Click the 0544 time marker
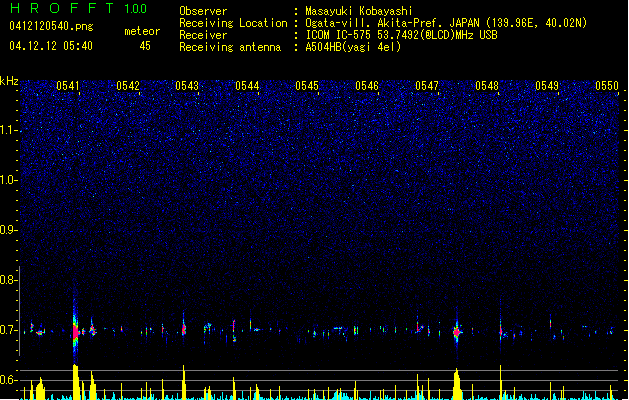This screenshot has width=629, height=400. 247,86
